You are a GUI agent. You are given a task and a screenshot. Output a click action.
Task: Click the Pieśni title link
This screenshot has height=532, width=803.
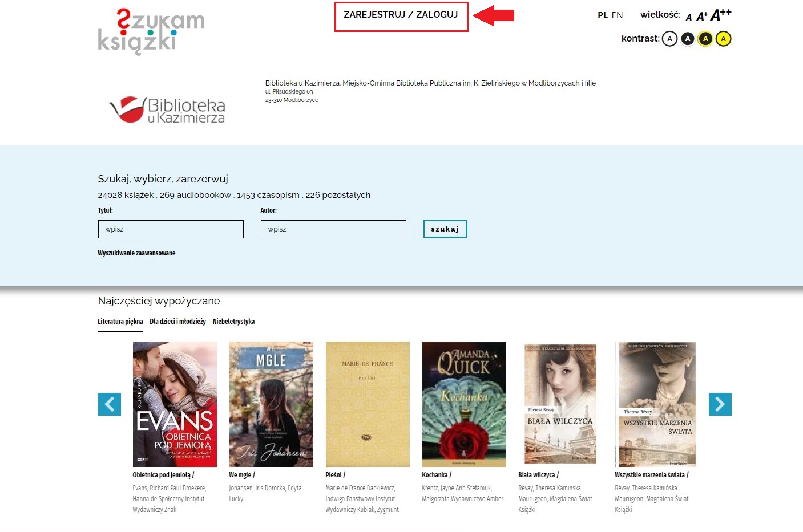pos(336,475)
